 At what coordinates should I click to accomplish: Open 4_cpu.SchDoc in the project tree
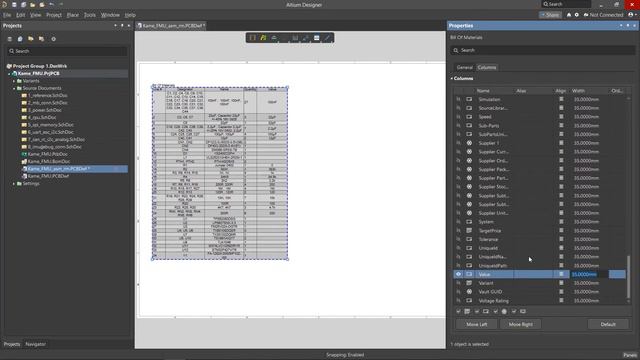click(42, 118)
